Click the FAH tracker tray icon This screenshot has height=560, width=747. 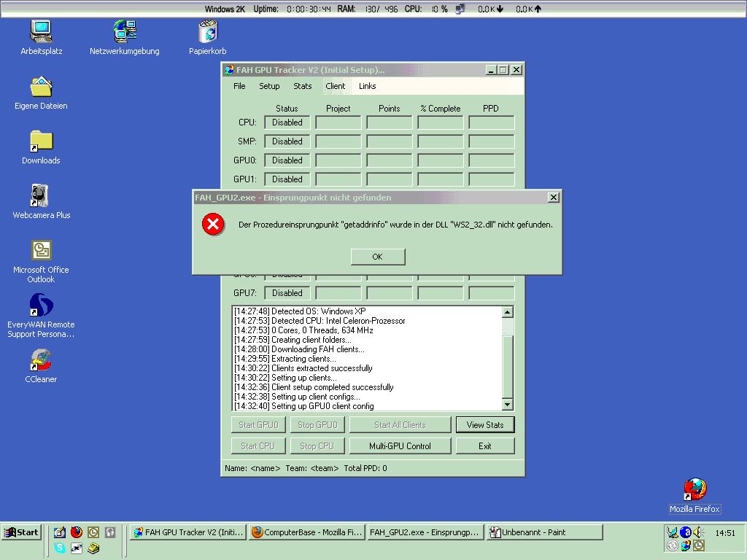coord(686,545)
